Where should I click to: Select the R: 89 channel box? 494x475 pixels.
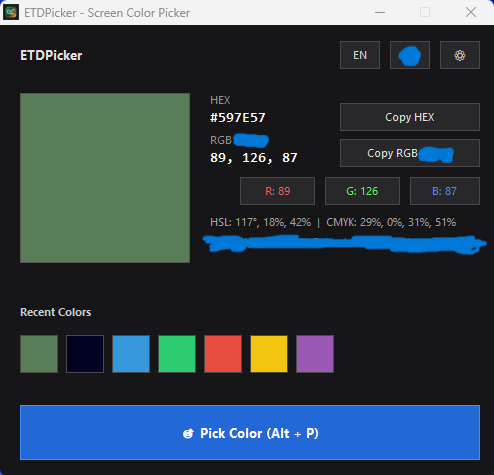coord(277,191)
